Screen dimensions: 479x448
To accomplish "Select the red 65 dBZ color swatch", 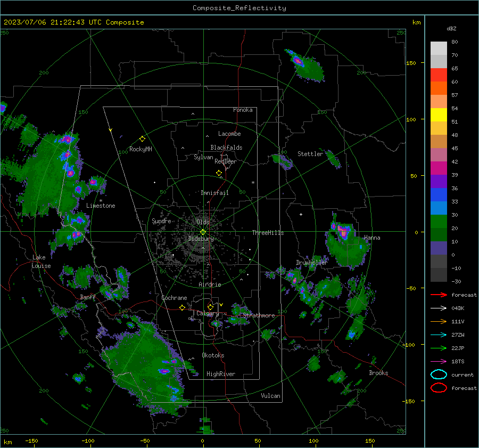I will (439, 75).
